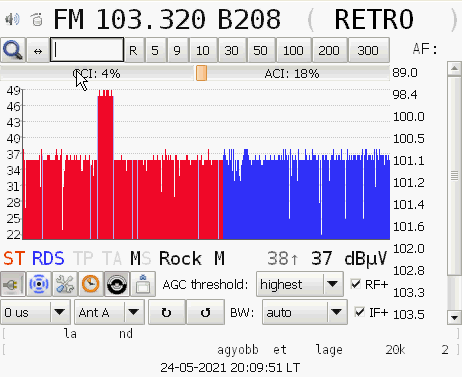Click the antenna rotator icon beside the speaker
The width and height of the screenshot is (462, 377).
(37, 19)
